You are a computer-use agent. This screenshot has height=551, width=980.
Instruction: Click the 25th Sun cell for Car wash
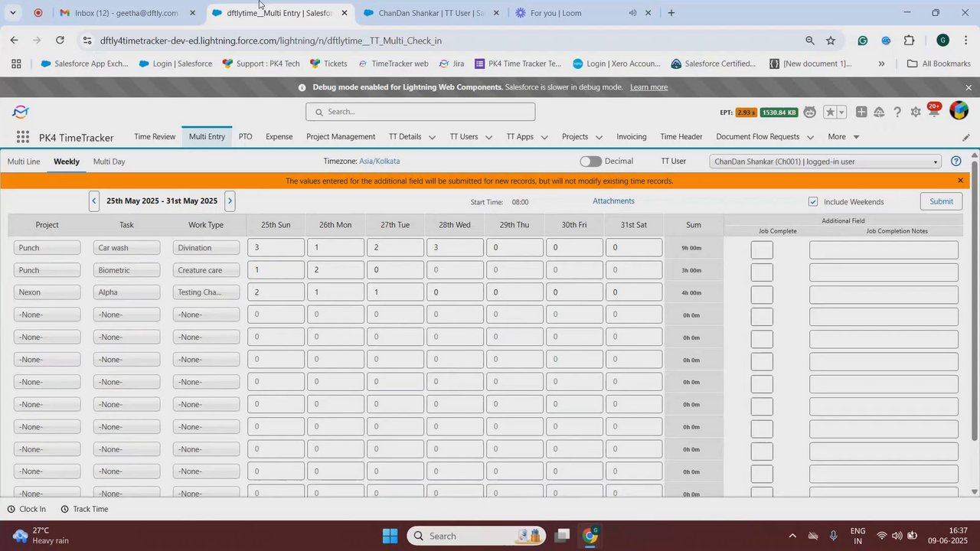(276, 248)
